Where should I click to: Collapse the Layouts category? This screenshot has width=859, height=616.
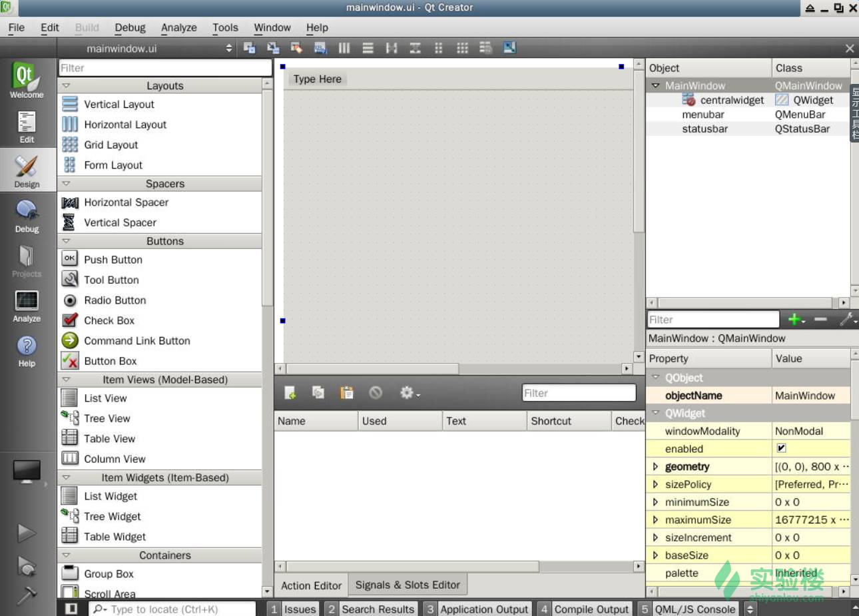66,86
